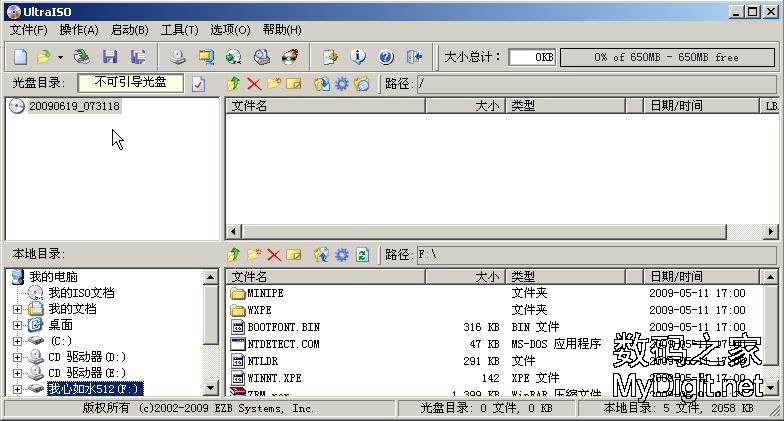This screenshot has width=784, height=421.
Task: Sort disc file list by 类型 column
Action: click(x=566, y=106)
